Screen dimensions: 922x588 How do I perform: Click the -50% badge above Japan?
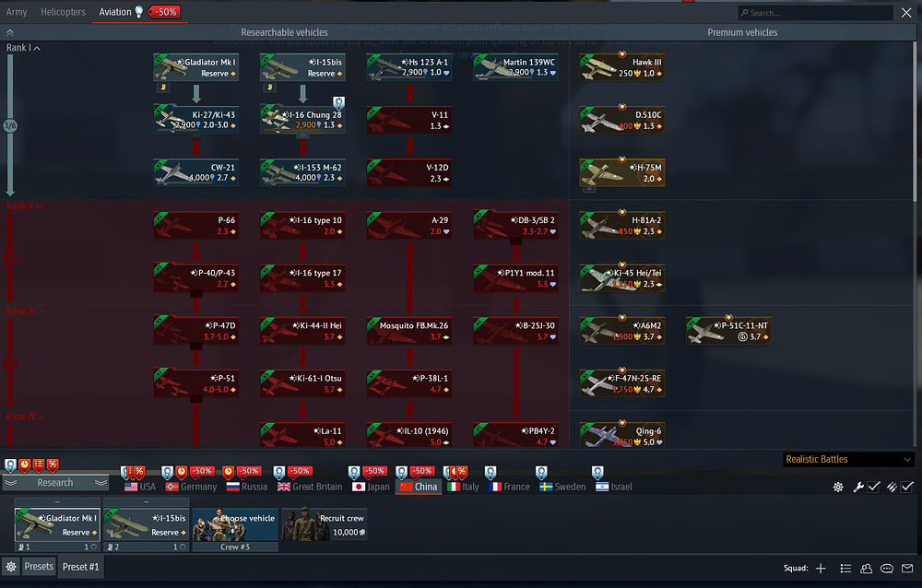coord(374,471)
